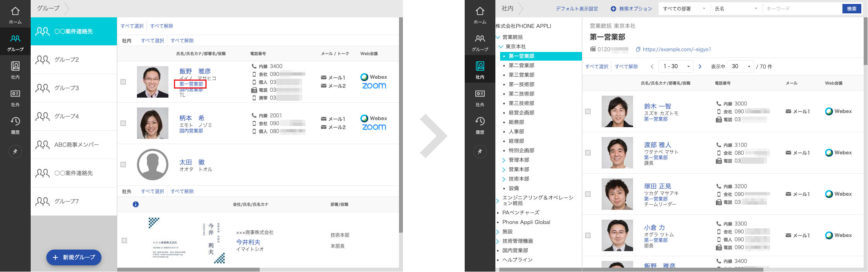This screenshot has height=272, width=868.
Task: Open https://example.com/~eigyo1 link
Action: (x=677, y=50)
